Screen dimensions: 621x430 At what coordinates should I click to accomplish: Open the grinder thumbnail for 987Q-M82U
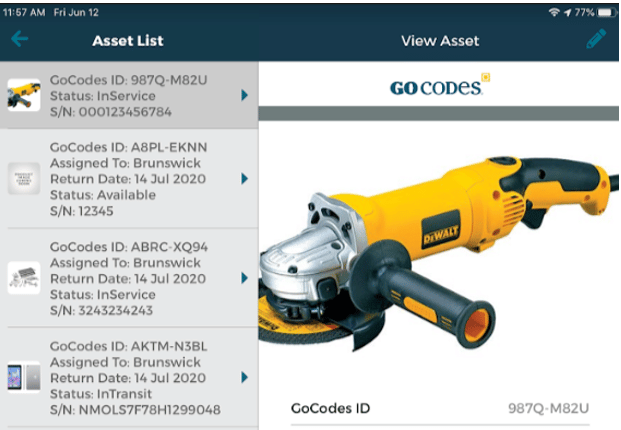click(24, 95)
